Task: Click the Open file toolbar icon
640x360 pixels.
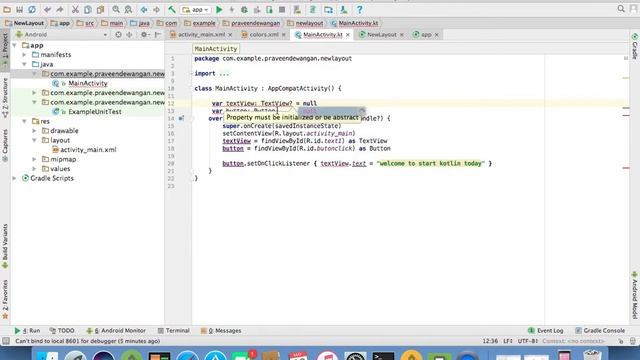Action: pyautogui.click(x=7, y=9)
